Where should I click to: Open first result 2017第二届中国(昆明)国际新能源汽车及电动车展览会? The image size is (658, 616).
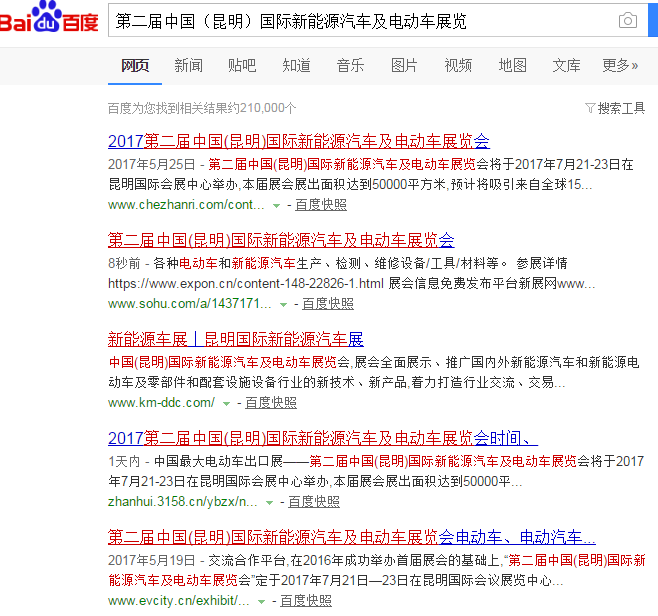(x=298, y=141)
